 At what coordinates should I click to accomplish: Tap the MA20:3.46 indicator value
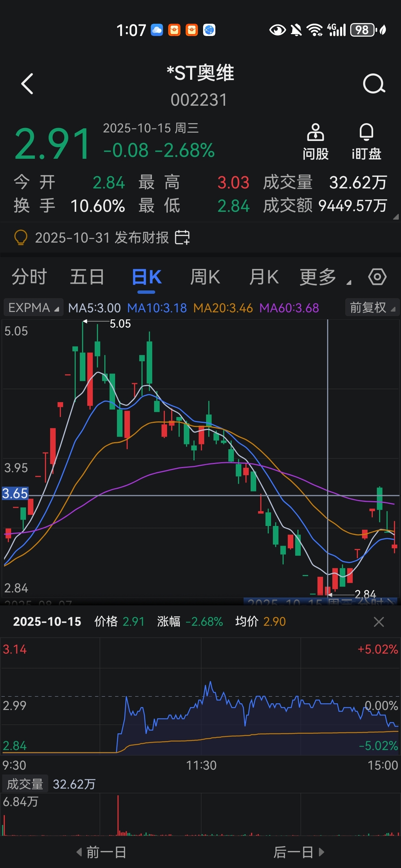[223, 308]
